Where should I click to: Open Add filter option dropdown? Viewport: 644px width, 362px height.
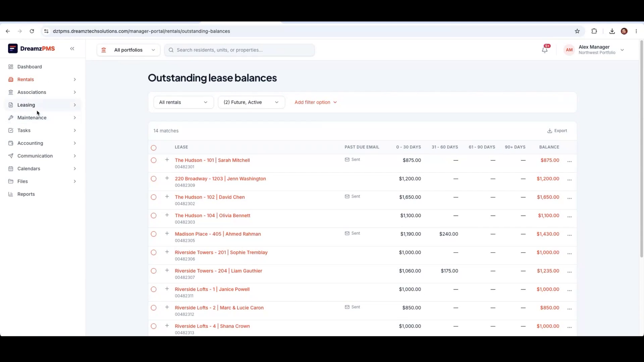pos(316,102)
